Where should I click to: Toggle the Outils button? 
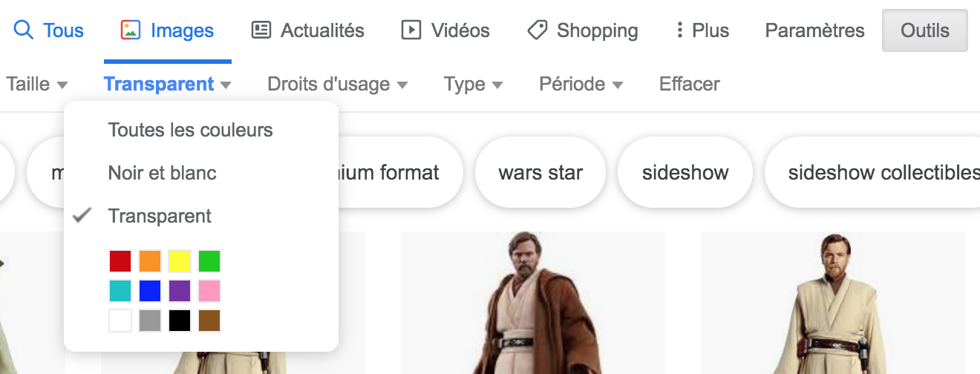(x=924, y=30)
